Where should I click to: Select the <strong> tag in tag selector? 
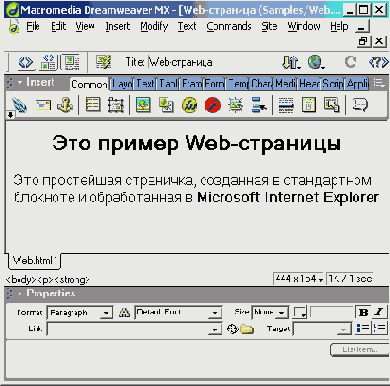(72, 279)
